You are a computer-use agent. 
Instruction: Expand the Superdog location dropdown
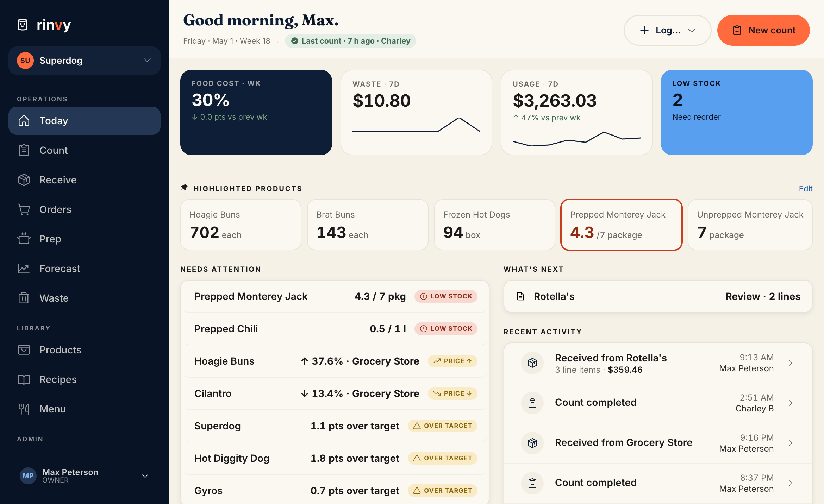pos(147,60)
